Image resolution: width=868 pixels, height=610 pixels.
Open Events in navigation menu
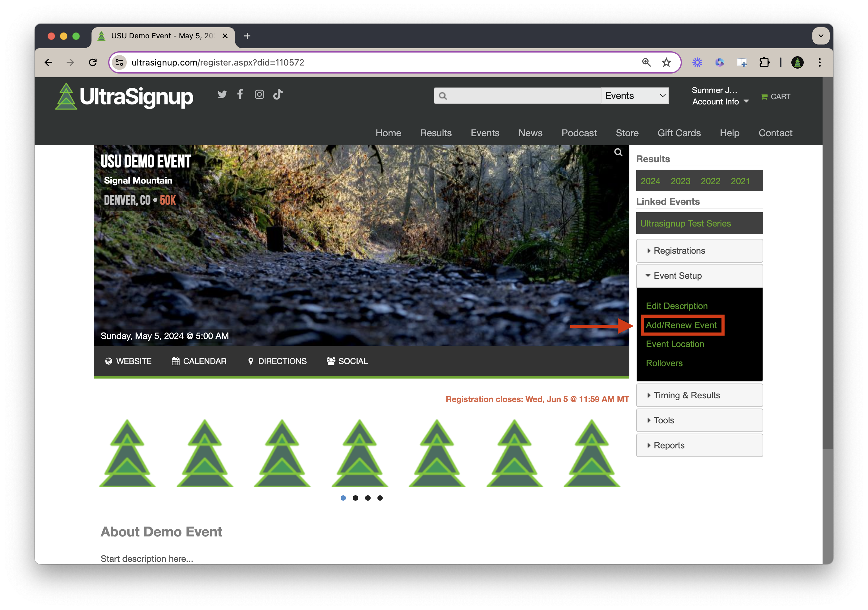tap(485, 133)
